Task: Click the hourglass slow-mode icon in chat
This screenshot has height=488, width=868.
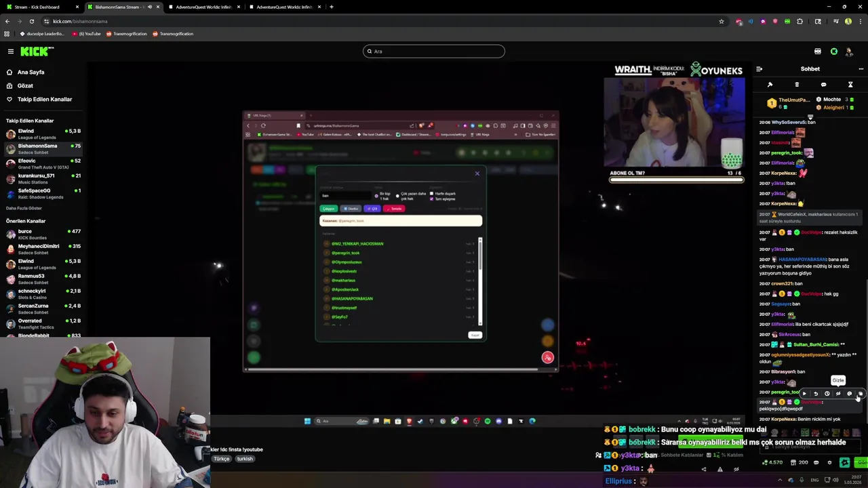Action: click(850, 85)
